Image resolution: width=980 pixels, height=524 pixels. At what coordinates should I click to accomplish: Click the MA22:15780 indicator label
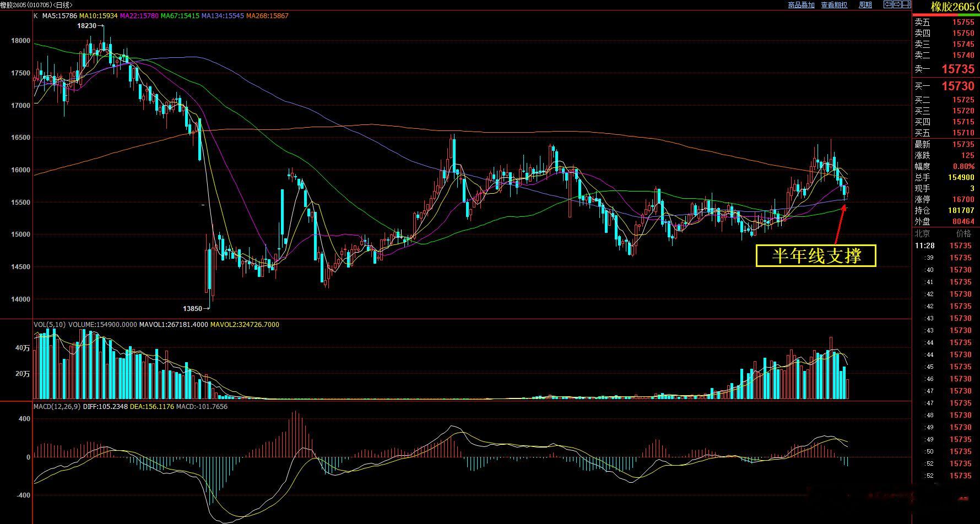139,16
